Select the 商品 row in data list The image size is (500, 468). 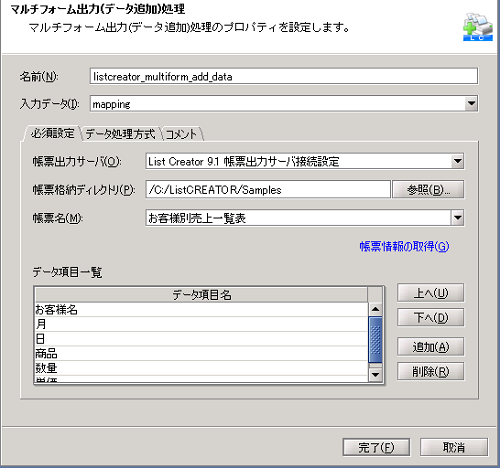click(201, 353)
